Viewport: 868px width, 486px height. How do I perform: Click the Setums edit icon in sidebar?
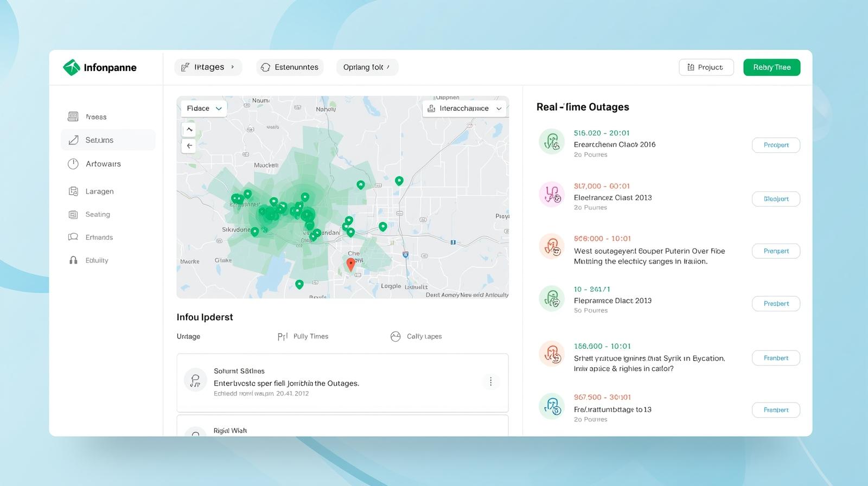click(73, 140)
